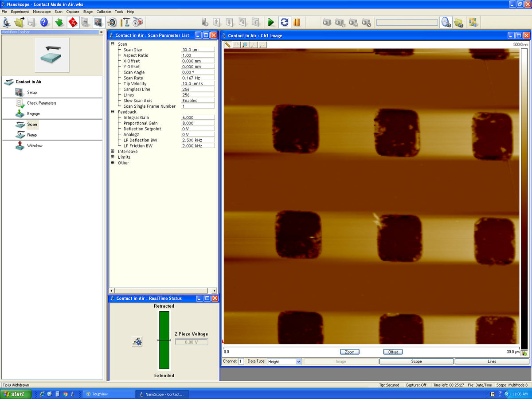
Task: Click the Zoom button below the image
Action: coord(350,352)
